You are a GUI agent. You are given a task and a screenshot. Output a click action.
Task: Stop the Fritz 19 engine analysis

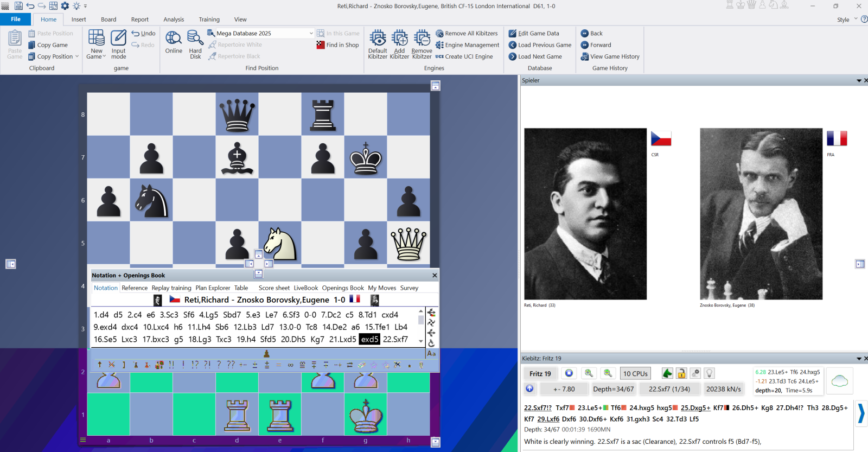[569, 373]
